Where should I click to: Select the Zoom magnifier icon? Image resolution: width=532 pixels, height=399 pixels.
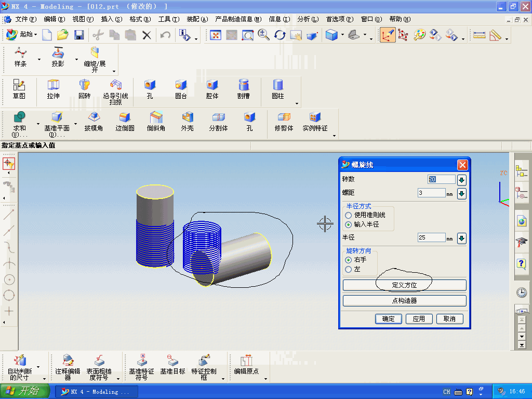[x=263, y=35]
